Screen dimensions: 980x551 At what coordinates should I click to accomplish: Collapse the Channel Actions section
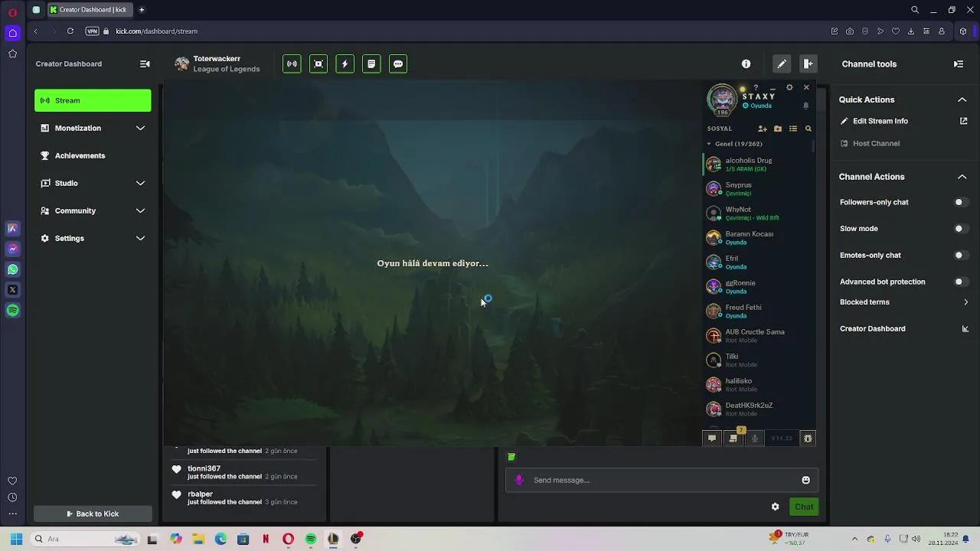[x=962, y=177]
